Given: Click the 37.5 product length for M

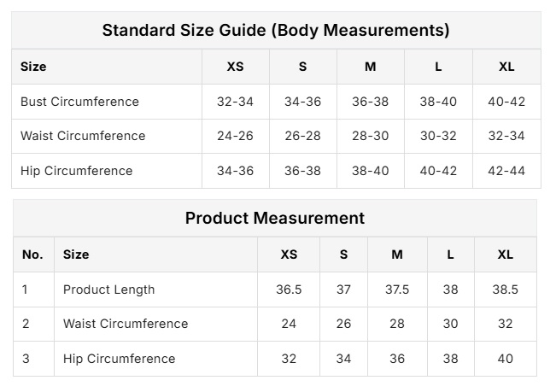Looking at the screenshot, I should [x=397, y=290].
